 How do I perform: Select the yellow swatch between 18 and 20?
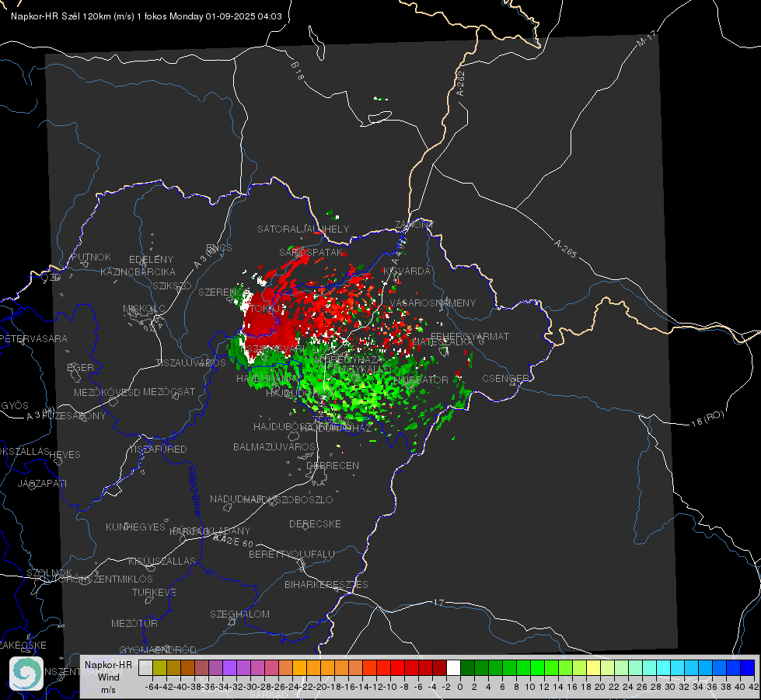[x=594, y=667]
